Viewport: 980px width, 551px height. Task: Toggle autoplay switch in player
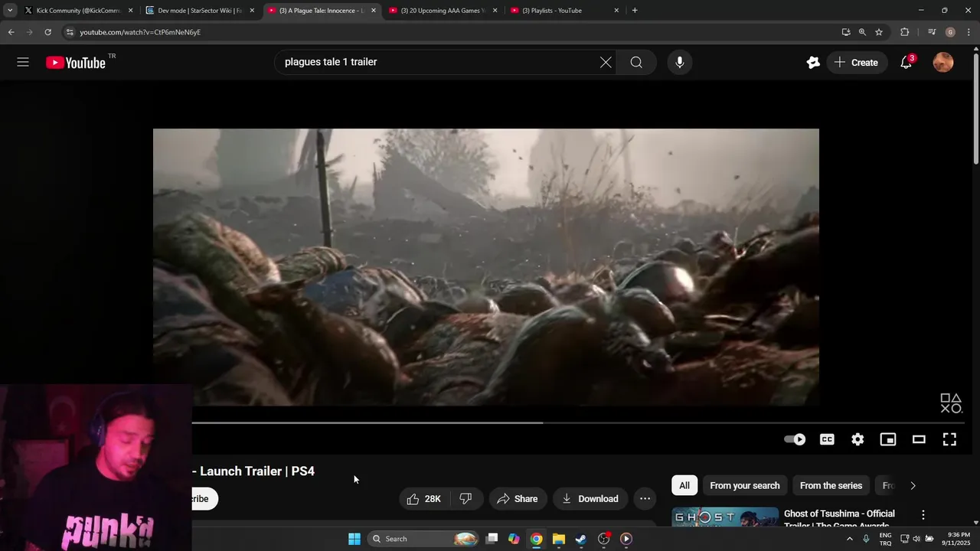[x=795, y=439]
